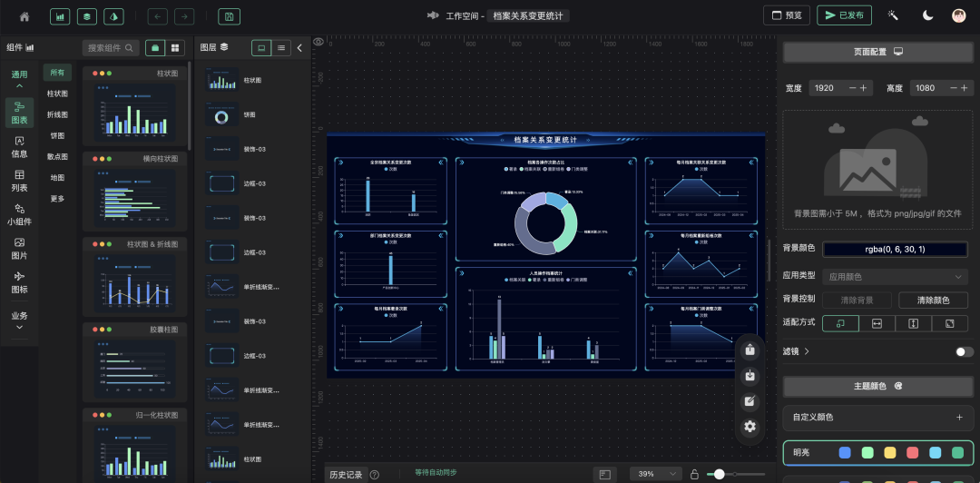Select the 折线图 chart category

point(57,114)
